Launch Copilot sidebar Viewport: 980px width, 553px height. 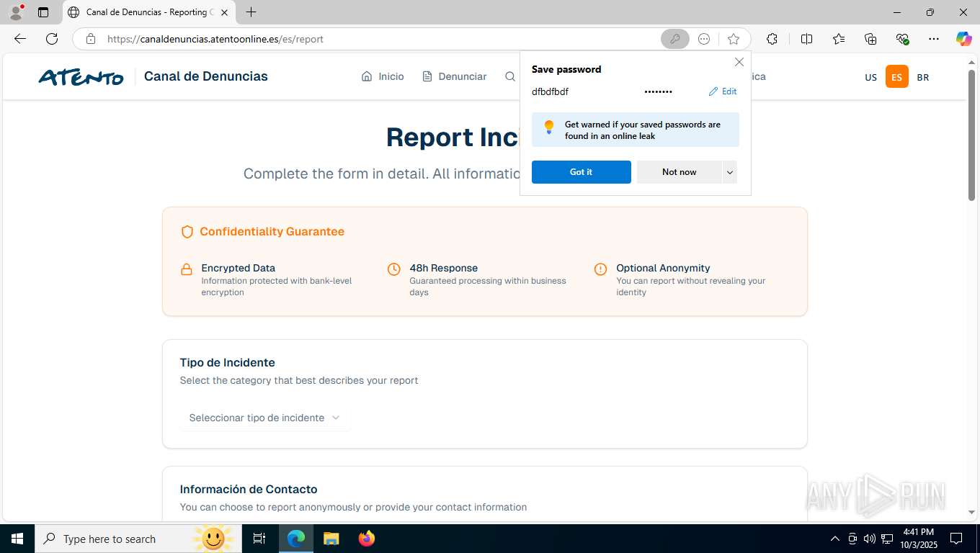(x=964, y=39)
